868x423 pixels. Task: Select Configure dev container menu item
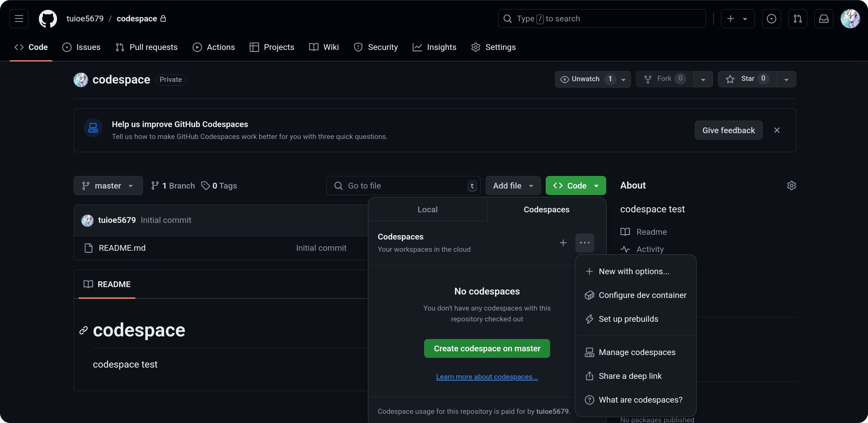click(642, 295)
